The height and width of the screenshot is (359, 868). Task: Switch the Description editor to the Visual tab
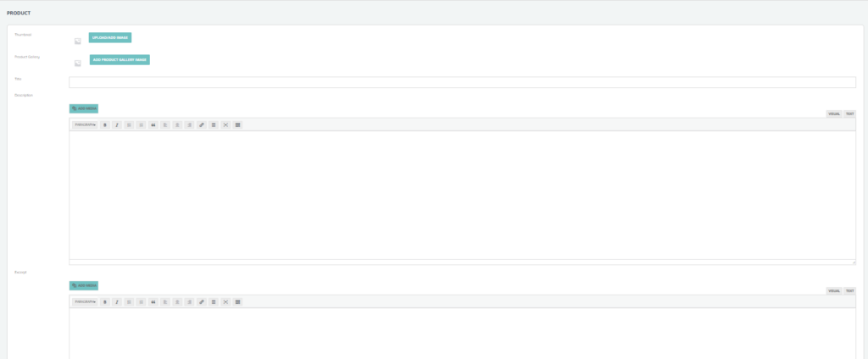[833, 113]
